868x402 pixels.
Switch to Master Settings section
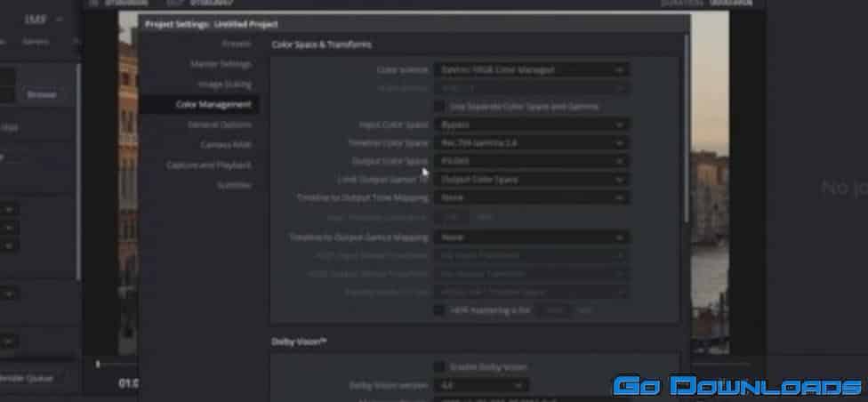pyautogui.click(x=220, y=64)
